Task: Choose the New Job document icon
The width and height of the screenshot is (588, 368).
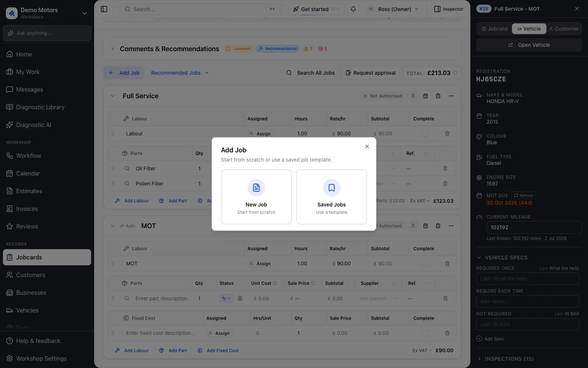Action: [257, 188]
